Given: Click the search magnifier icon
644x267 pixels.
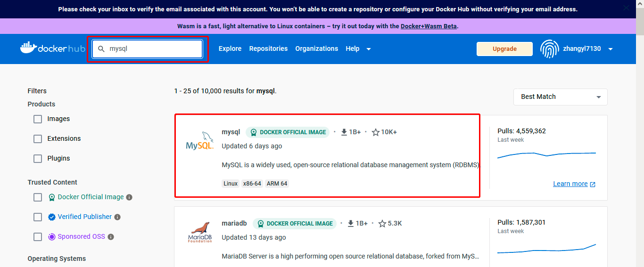Looking at the screenshot, I should coord(101,49).
